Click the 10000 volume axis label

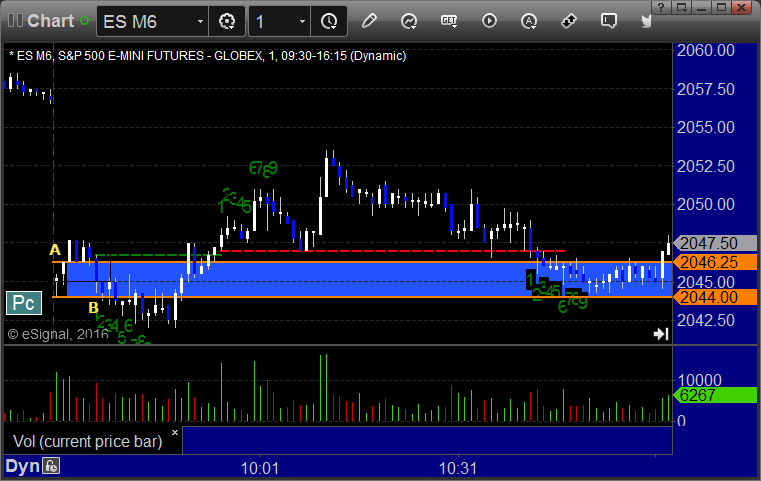tap(699, 380)
